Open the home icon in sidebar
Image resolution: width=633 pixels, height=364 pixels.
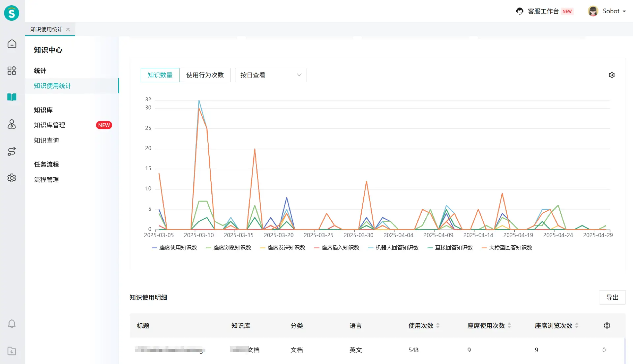tap(12, 44)
